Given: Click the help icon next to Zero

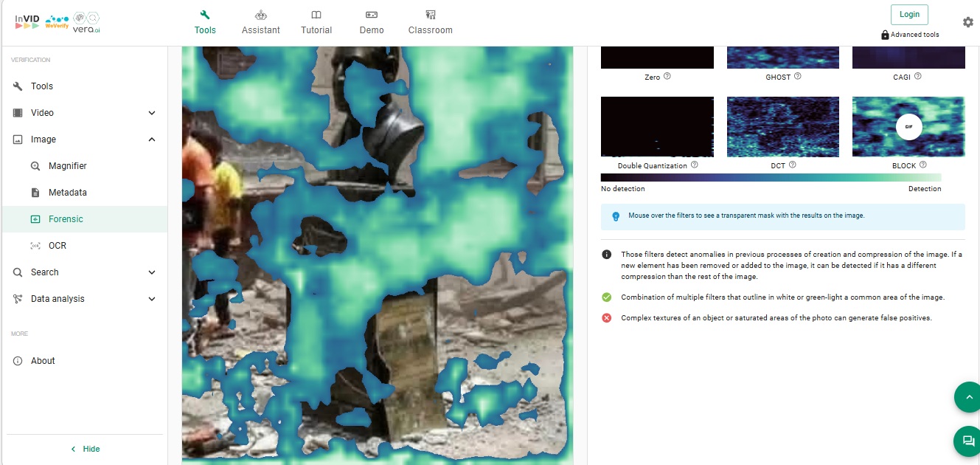Looking at the screenshot, I should point(667,76).
